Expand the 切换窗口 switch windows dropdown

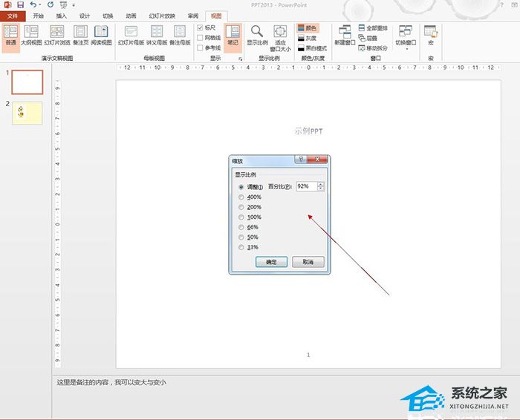pyautogui.click(x=405, y=36)
